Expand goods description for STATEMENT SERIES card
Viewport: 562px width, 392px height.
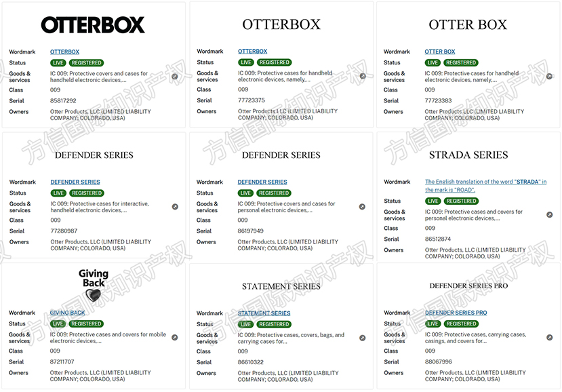tap(363, 337)
